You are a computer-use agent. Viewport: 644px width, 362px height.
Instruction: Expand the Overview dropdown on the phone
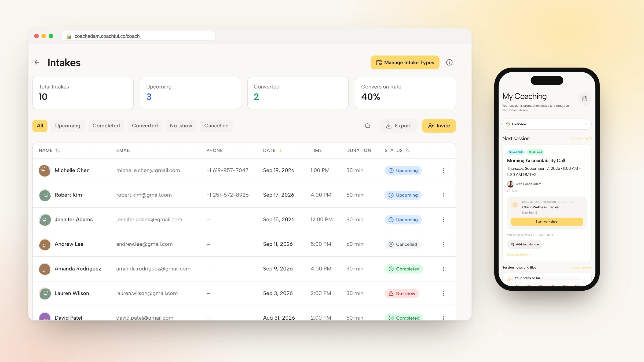click(x=547, y=124)
